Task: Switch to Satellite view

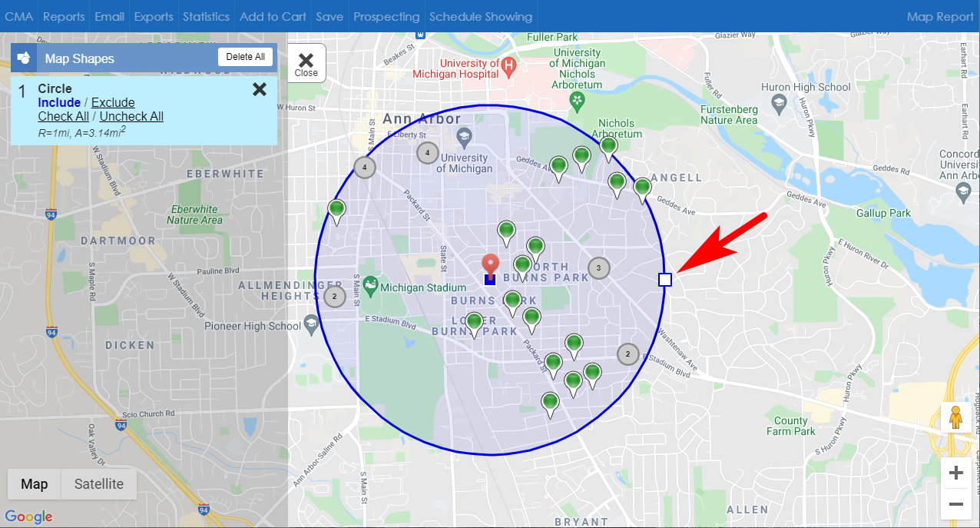Action: [98, 484]
